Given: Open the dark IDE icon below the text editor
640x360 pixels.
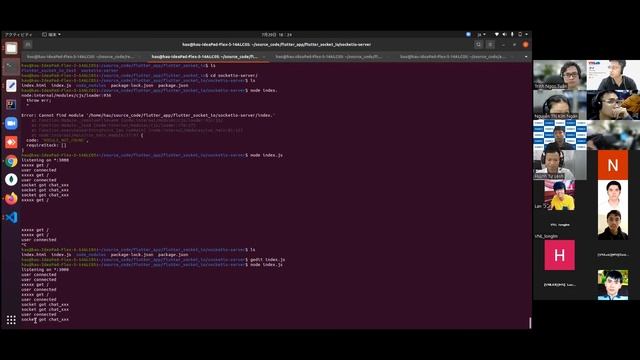Looking at the screenshot, I should click(x=11, y=104).
